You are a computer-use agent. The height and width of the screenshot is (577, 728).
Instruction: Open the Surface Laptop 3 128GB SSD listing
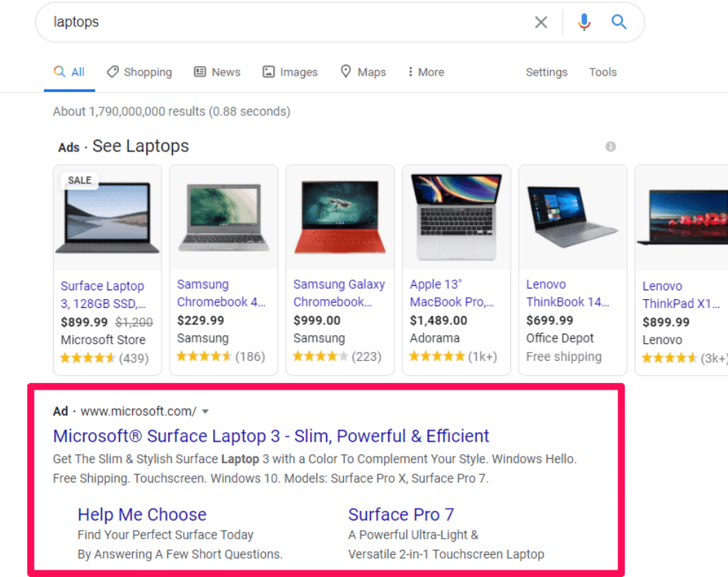pyautogui.click(x=103, y=295)
